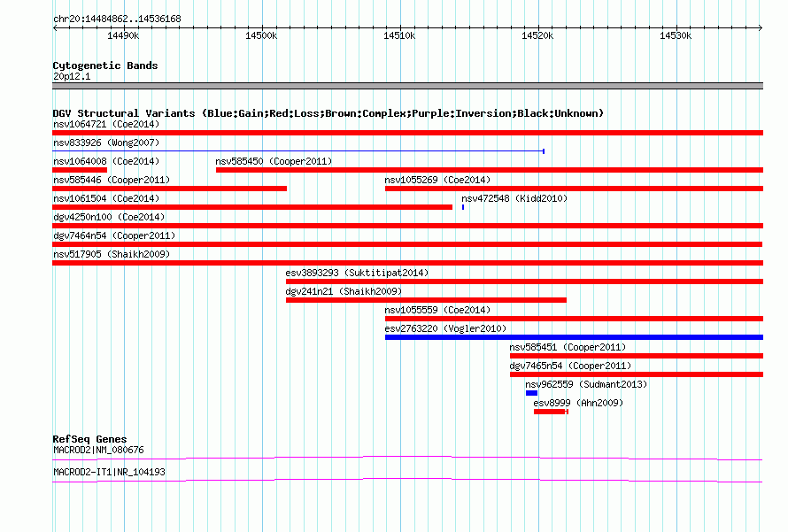The width and height of the screenshot is (788, 532).
Task: Click the red bar under nsv1055559
Action: 574,319
